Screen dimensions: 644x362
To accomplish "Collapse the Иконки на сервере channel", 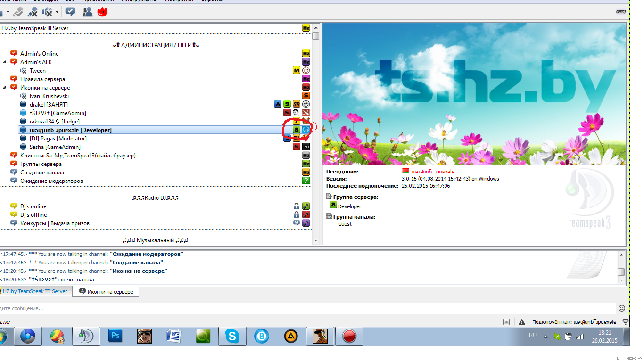I will pyautogui.click(x=4, y=88).
